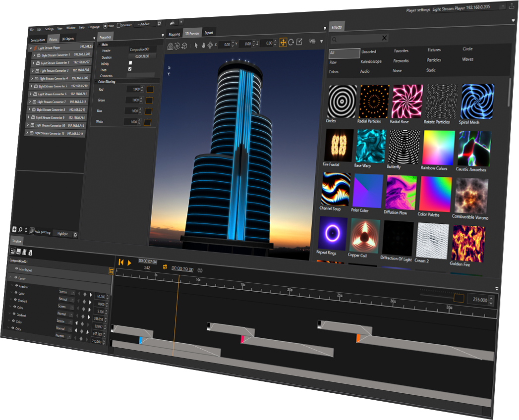Switch to the Mapping tab

coord(174,34)
